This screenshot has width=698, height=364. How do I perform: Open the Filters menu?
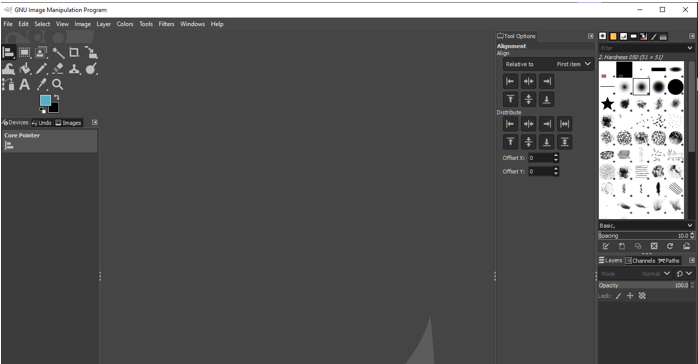166,24
